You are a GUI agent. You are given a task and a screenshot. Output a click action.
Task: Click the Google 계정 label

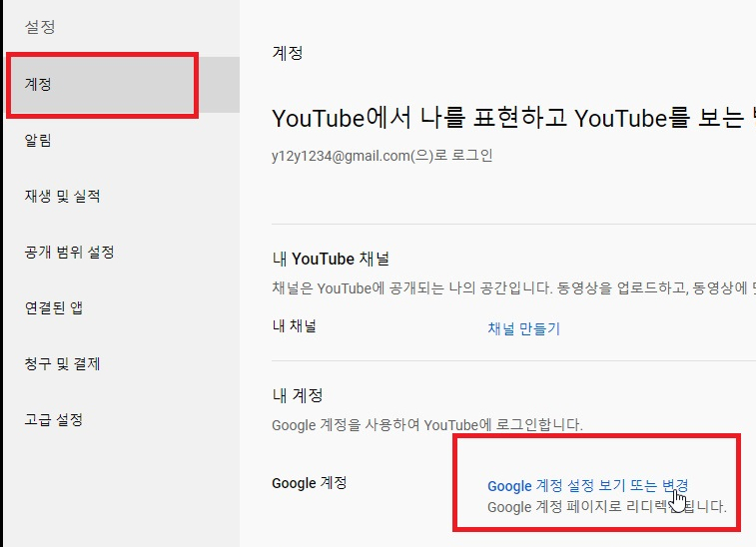pos(309,483)
